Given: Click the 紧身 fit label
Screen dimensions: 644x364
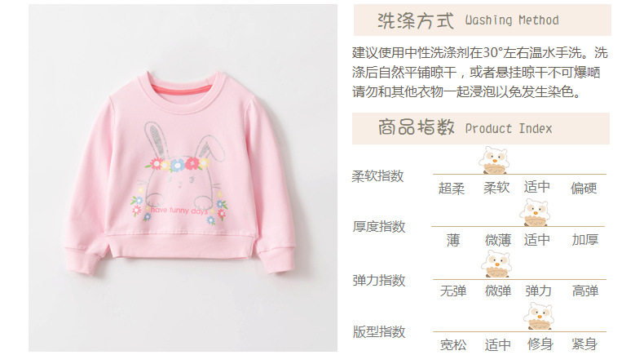Looking at the screenshot, I should tap(584, 344).
